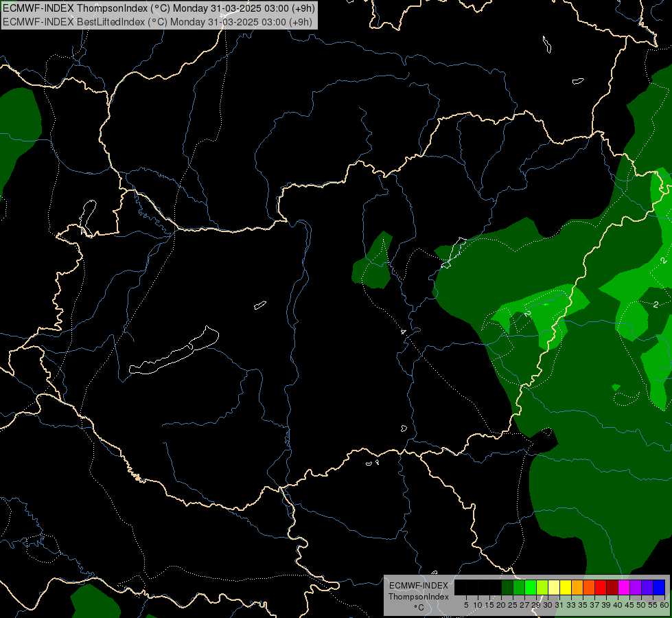Image resolution: width=672 pixels, height=618 pixels.
Task: Click the legend tick value 39
Action: click(606, 605)
